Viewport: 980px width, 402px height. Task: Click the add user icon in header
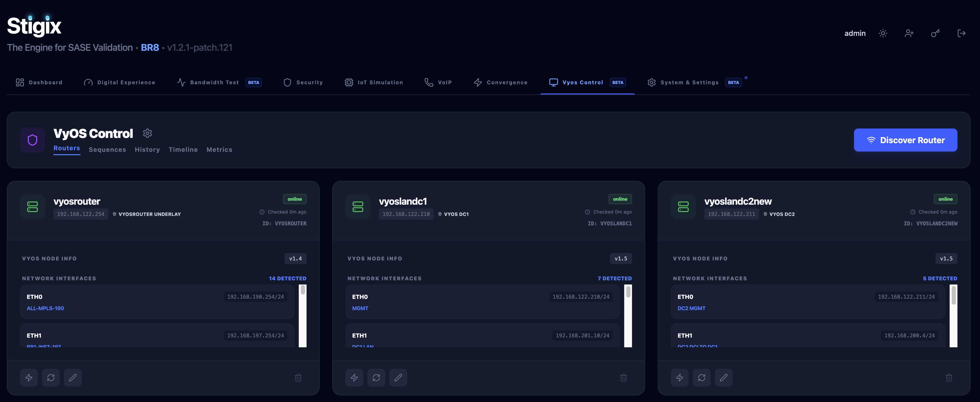pyautogui.click(x=909, y=33)
